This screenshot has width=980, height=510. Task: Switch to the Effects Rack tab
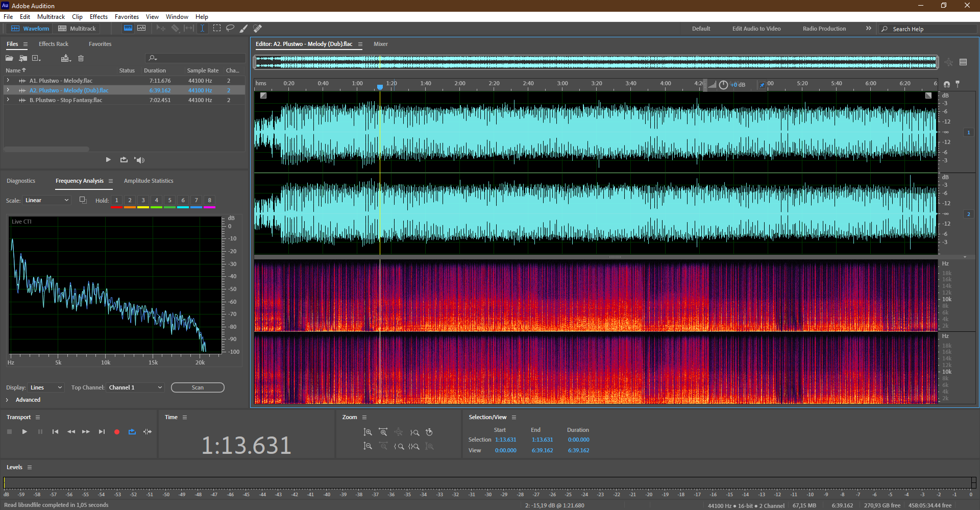tap(53, 44)
